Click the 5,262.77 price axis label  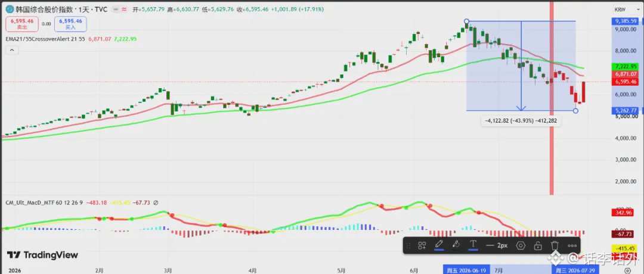[626, 110]
